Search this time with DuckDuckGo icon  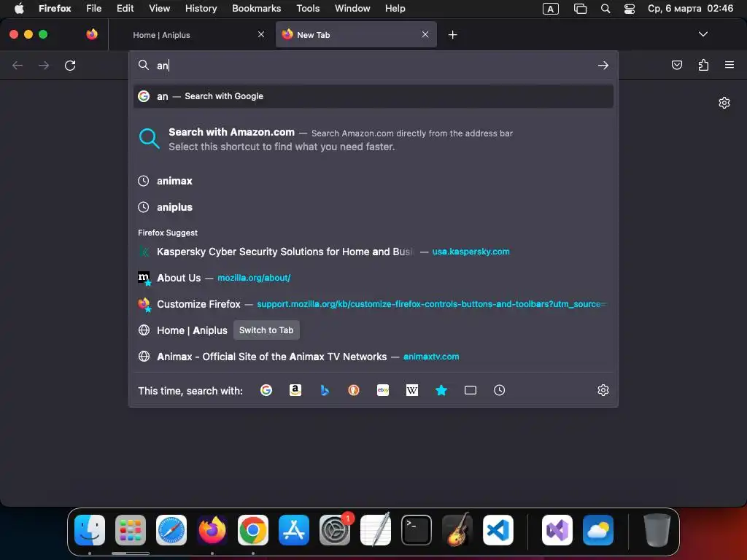point(354,390)
